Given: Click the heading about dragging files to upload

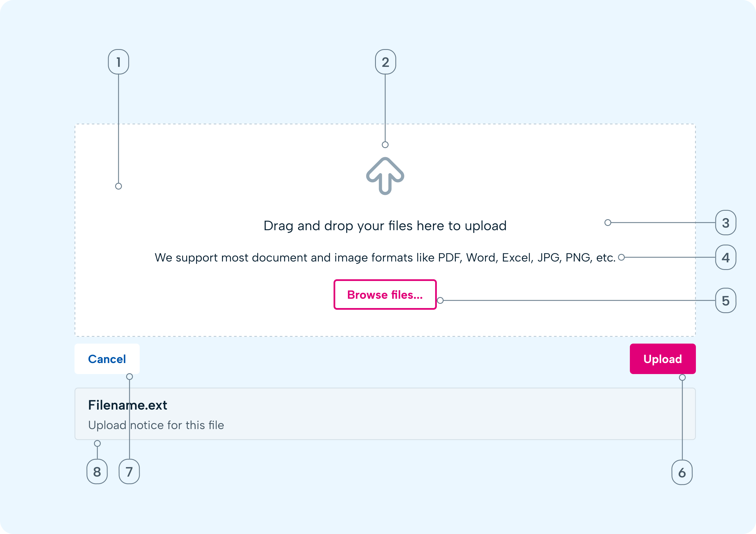Looking at the screenshot, I should (x=385, y=225).
